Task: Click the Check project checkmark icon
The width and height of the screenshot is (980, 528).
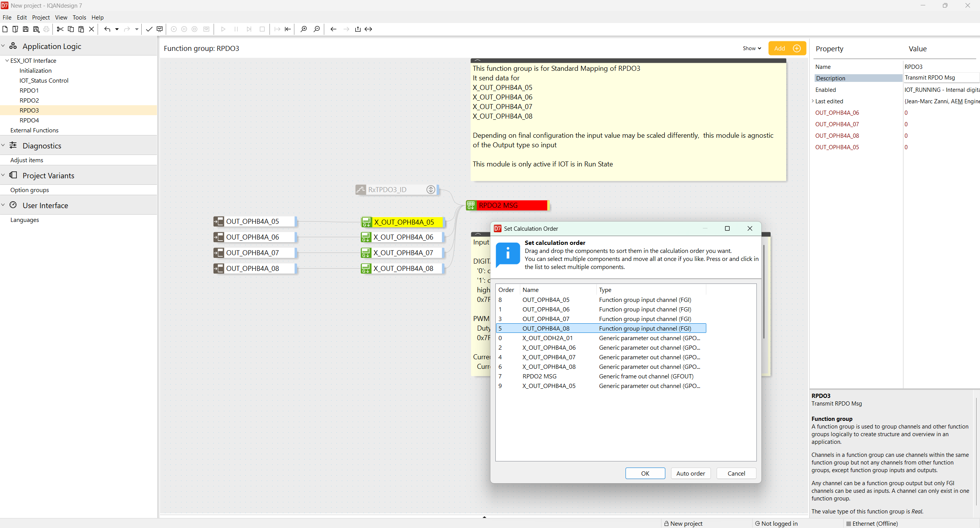Action: [x=149, y=29]
